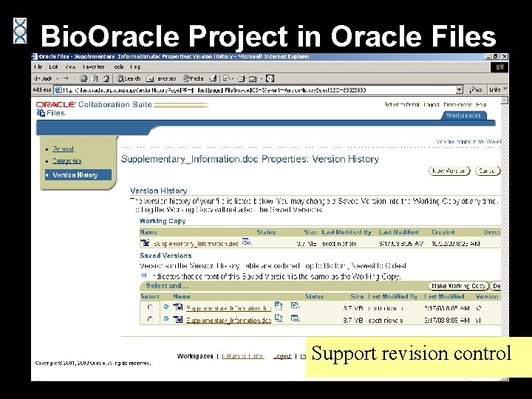This screenshot has width=532, height=399.
Task: Open the View menu
Action: [x=70, y=66]
